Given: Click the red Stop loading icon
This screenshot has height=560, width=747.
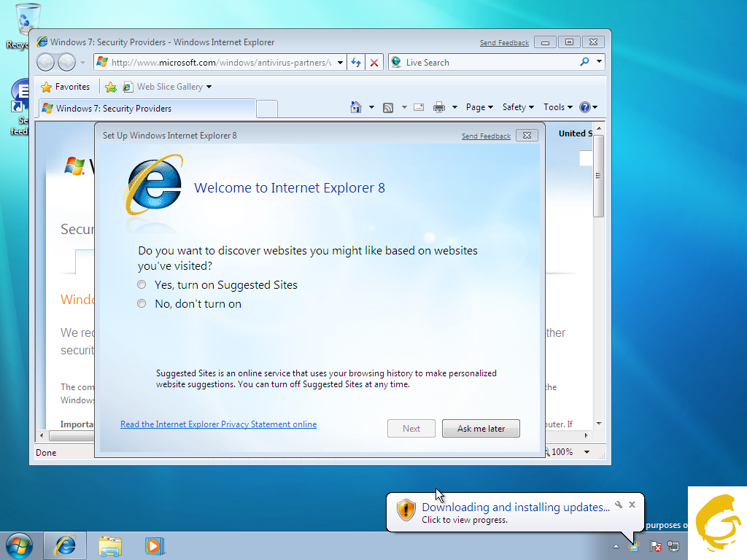Looking at the screenshot, I should 374,63.
